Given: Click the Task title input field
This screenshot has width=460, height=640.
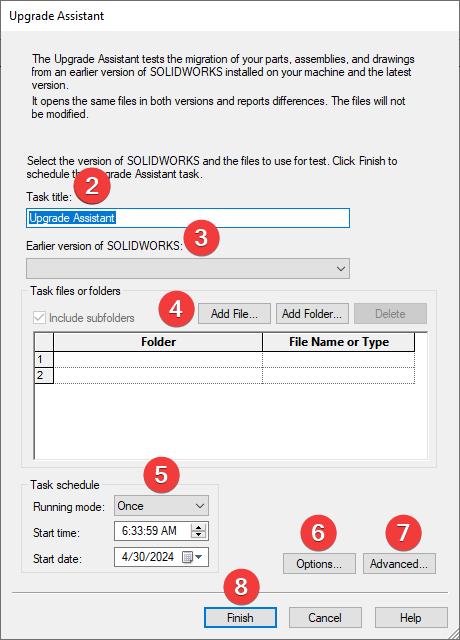Looking at the screenshot, I should click(188, 218).
